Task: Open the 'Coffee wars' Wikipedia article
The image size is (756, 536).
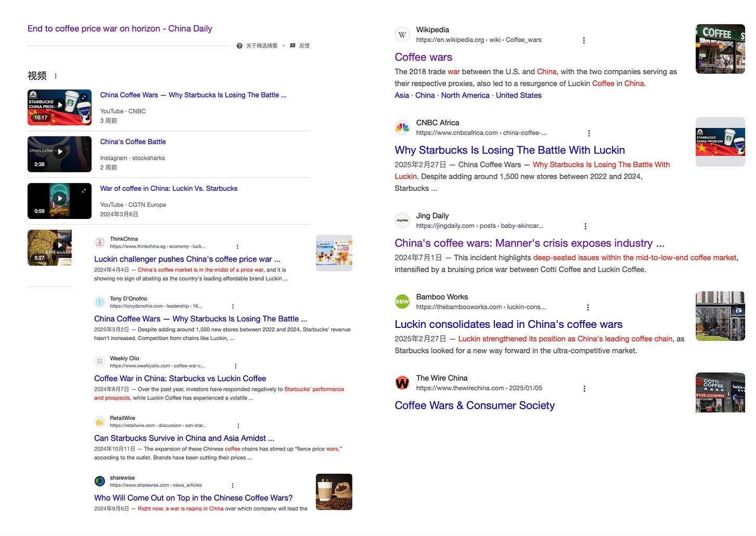Action: [x=423, y=57]
